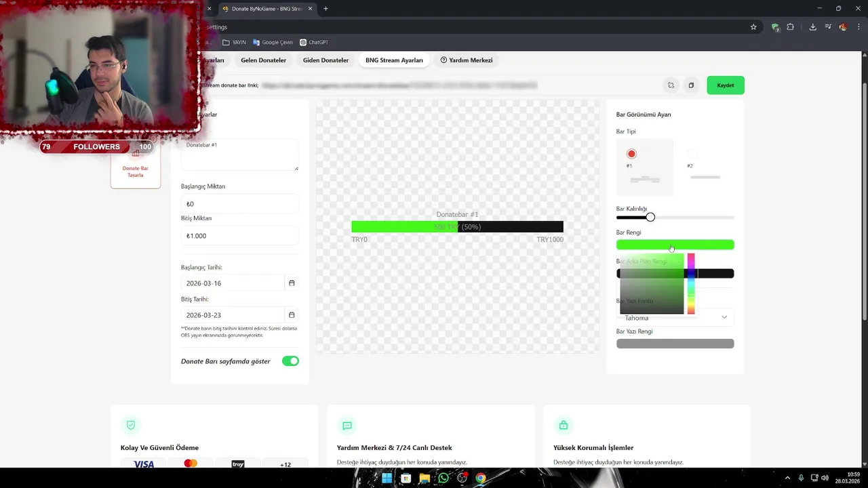Toggle the Donate Barı sayfamda göster switch
This screenshot has width=868, height=488.
tap(290, 361)
